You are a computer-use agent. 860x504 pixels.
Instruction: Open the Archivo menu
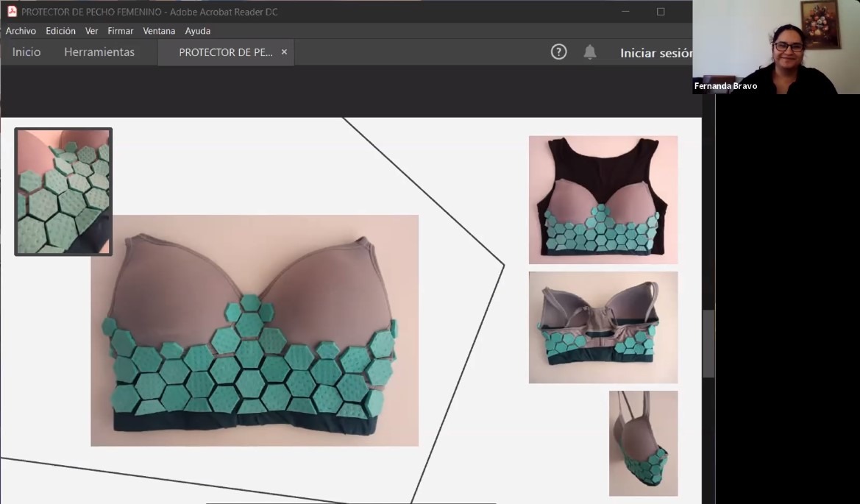(21, 31)
